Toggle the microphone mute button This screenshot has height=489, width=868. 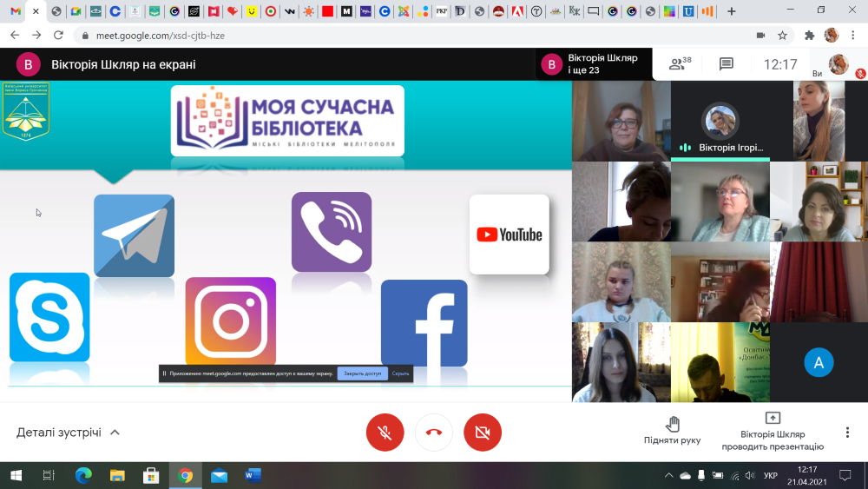tap(385, 433)
